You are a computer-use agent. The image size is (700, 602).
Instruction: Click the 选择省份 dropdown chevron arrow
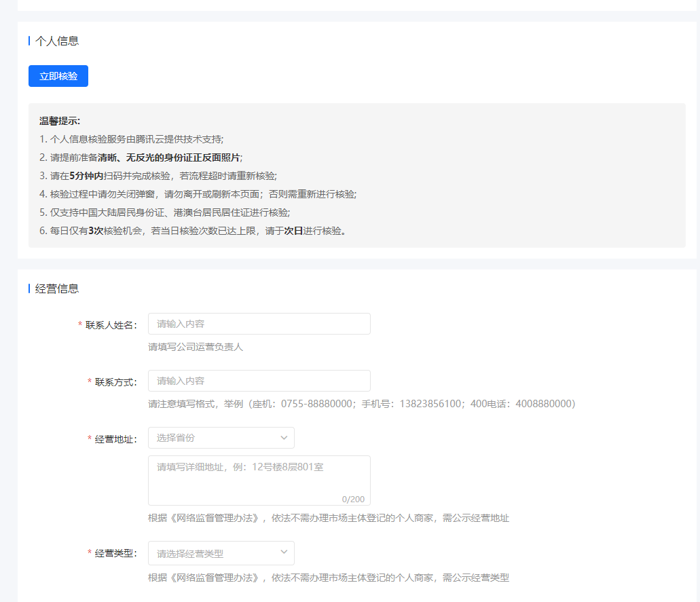(284, 438)
